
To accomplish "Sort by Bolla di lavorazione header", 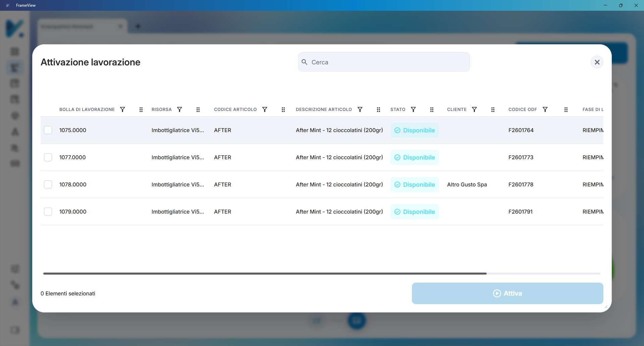I will [87, 110].
